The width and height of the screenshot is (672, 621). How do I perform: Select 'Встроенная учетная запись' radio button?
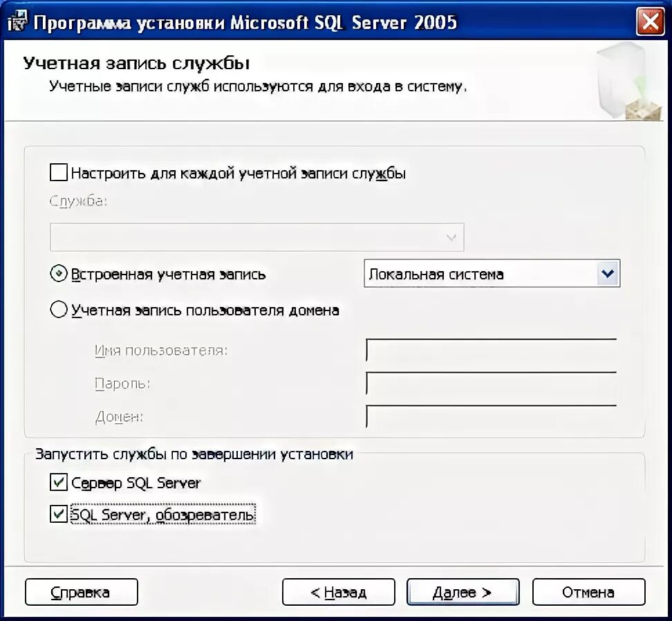(59, 273)
